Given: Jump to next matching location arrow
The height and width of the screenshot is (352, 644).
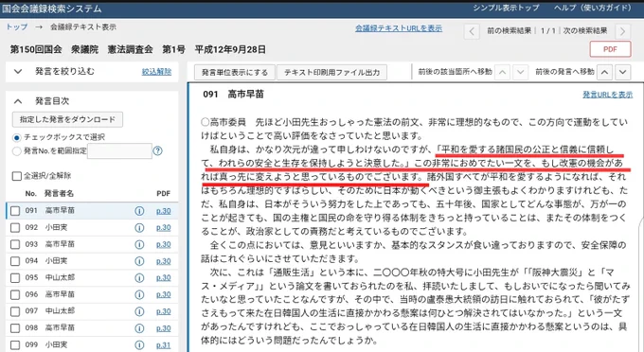Looking at the screenshot, I should pos(520,72).
